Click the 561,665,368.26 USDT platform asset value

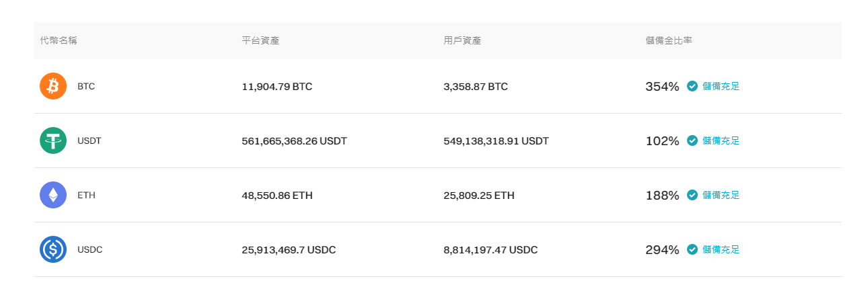tap(294, 141)
